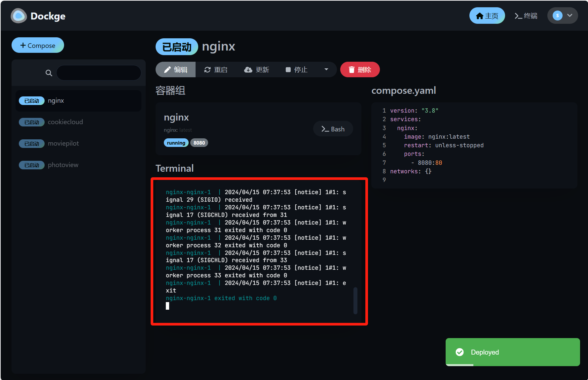Open Bash shell for nginx container
588x380 pixels.
point(333,129)
